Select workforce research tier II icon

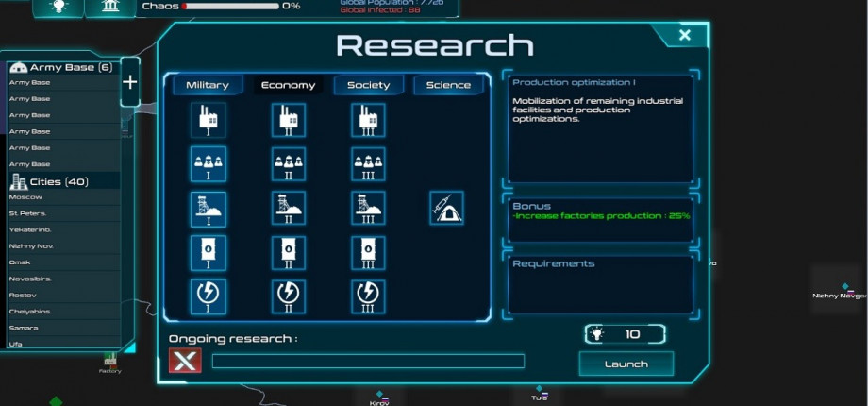(289, 164)
